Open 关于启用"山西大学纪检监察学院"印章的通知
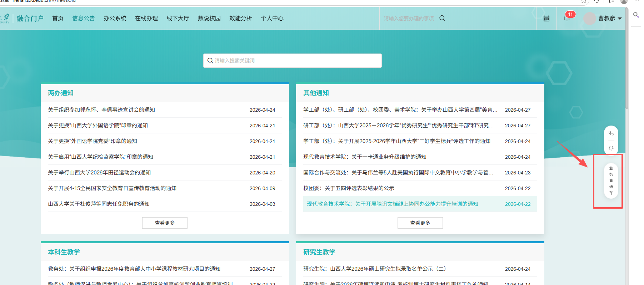The height and width of the screenshot is (285, 644). click(101, 157)
